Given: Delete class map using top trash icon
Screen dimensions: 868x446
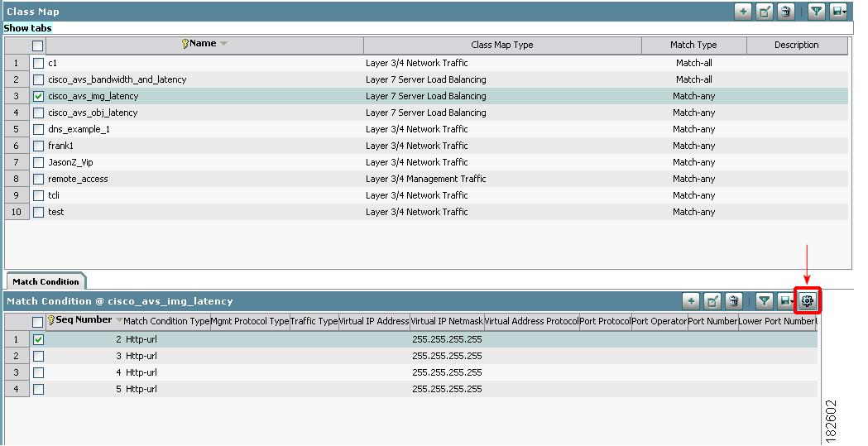Looking at the screenshot, I should tap(785, 11).
